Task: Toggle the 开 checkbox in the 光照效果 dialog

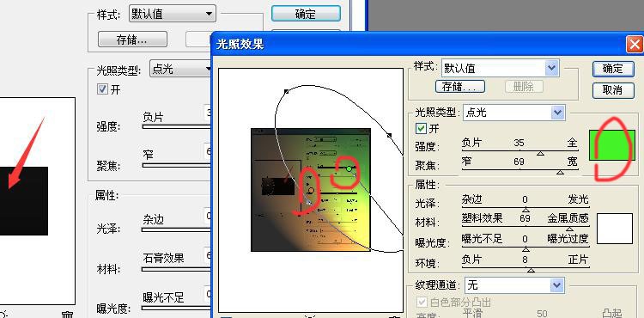Action: pyautogui.click(x=421, y=129)
